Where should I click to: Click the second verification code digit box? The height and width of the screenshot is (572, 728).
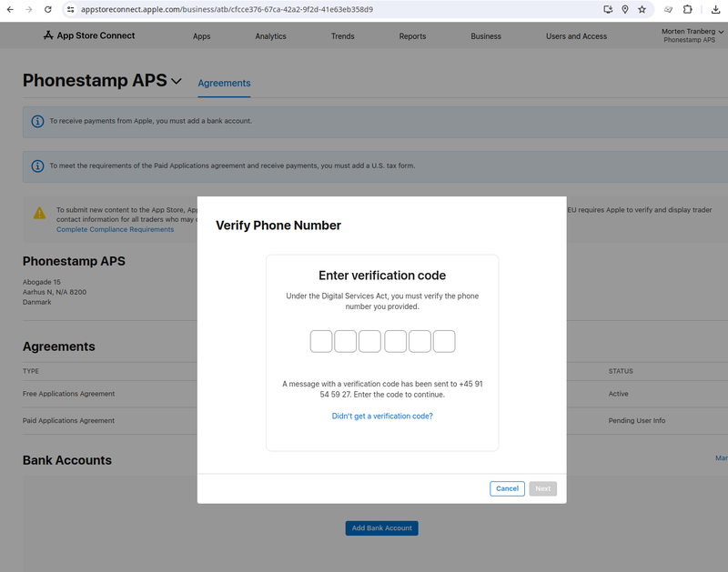[346, 341]
